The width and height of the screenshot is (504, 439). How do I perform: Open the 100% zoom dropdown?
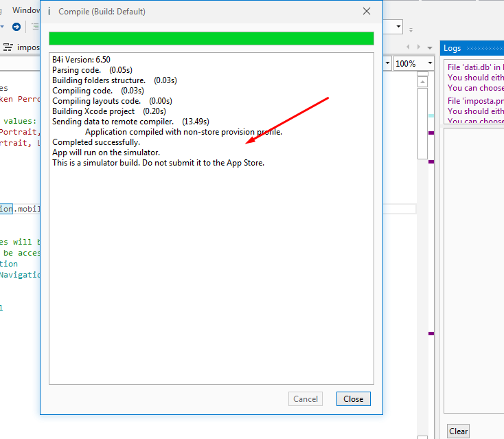[x=430, y=63]
